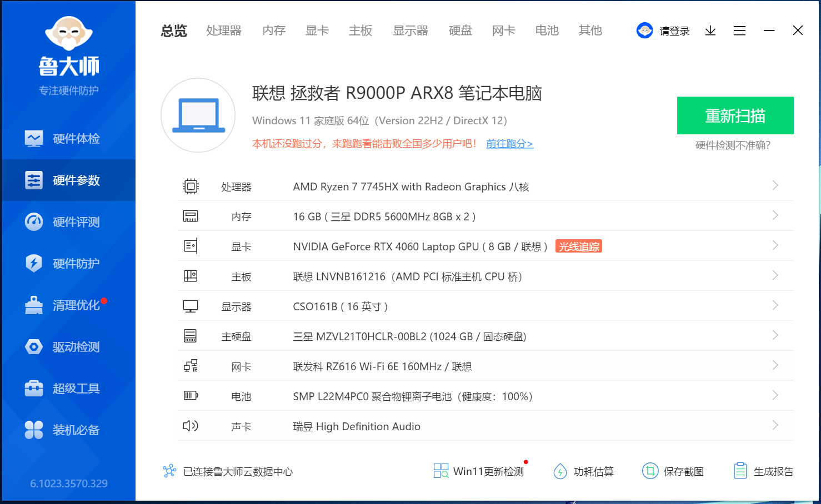Expand the 网卡 row chevron

tap(775, 365)
